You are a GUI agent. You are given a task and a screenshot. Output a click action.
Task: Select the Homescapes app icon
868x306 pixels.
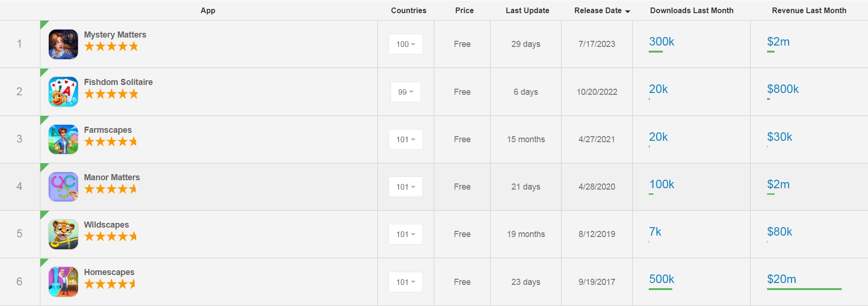click(x=63, y=282)
